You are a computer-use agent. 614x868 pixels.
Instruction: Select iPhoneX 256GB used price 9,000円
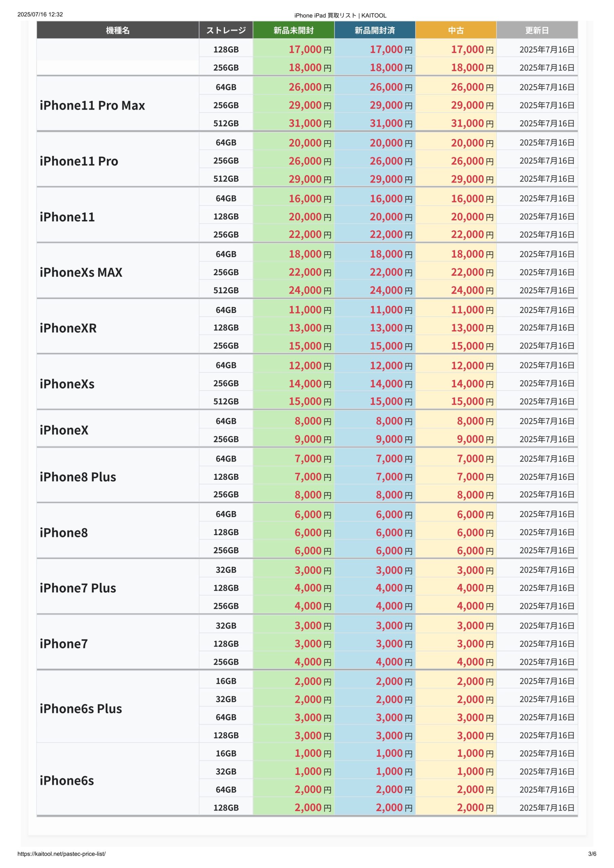(x=475, y=439)
